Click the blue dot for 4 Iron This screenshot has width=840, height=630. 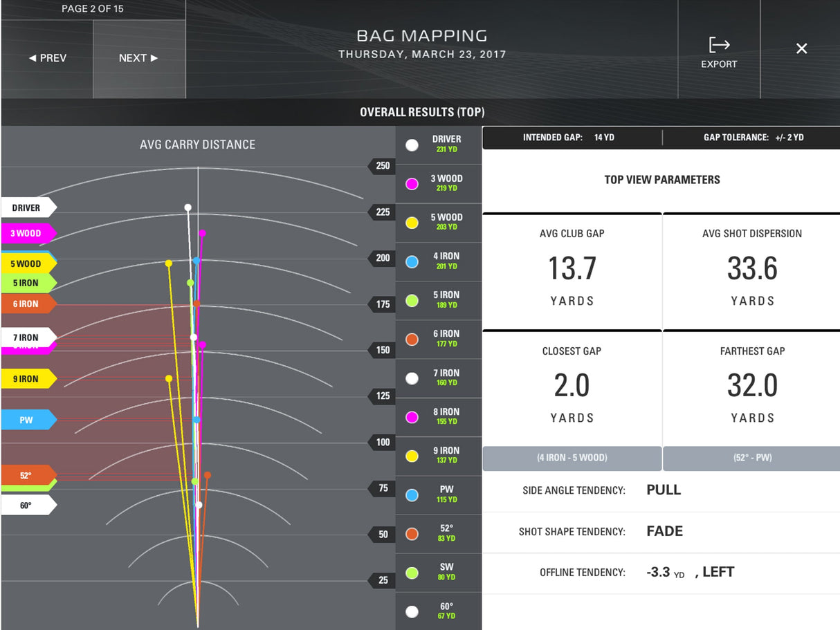pos(412,262)
